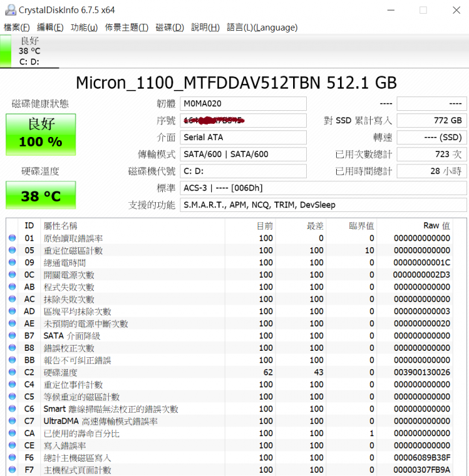Image resolution: width=469 pixels, height=476 pixels.
Task: Click the 屬性名稱 column header
Action: [x=133, y=226]
